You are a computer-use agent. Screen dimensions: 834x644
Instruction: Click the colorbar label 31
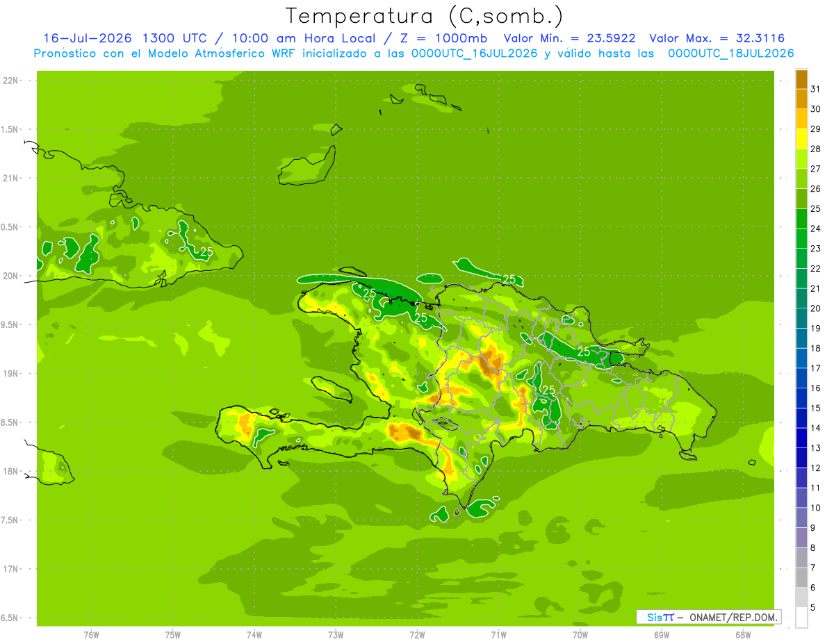tap(816, 89)
